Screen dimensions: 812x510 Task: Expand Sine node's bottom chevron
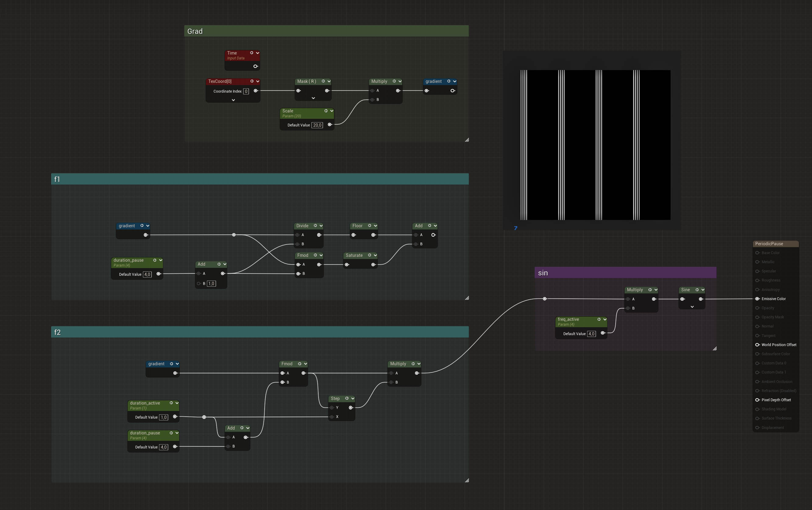(x=692, y=307)
